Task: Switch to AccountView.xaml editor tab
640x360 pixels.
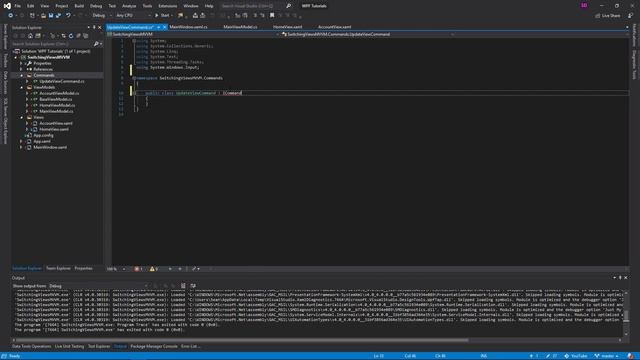Action: 334,27
